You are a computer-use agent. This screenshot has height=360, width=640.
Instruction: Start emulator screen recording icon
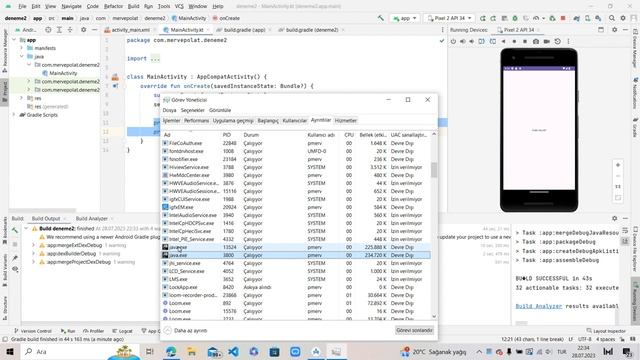[x=547, y=41]
